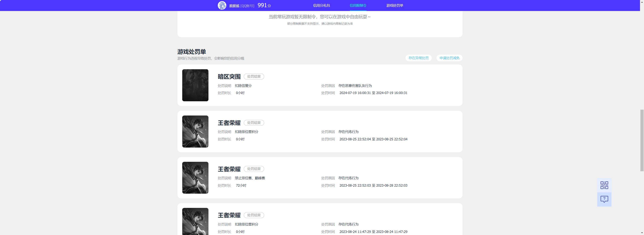The width and height of the screenshot is (644, 235).
Task: Click text 当前常玩游戏暂无限制令
Action: pyautogui.click(x=292, y=17)
